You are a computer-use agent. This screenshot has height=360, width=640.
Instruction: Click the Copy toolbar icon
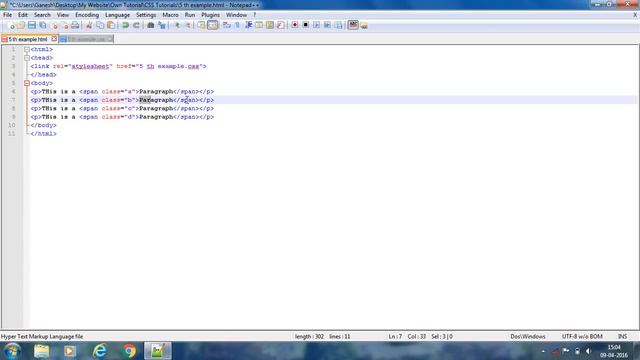pyautogui.click(x=100, y=25)
